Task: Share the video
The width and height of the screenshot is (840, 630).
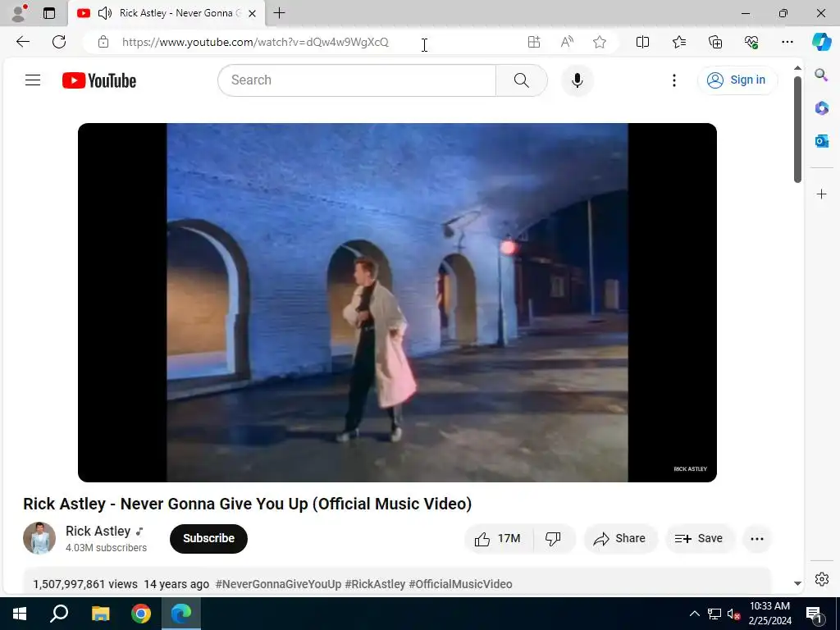Action: click(x=619, y=538)
